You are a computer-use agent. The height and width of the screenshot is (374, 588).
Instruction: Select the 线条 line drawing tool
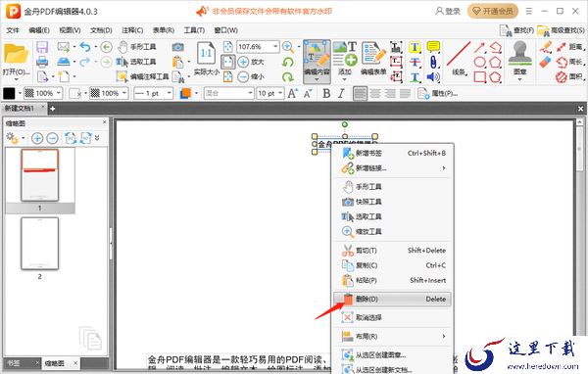(459, 59)
